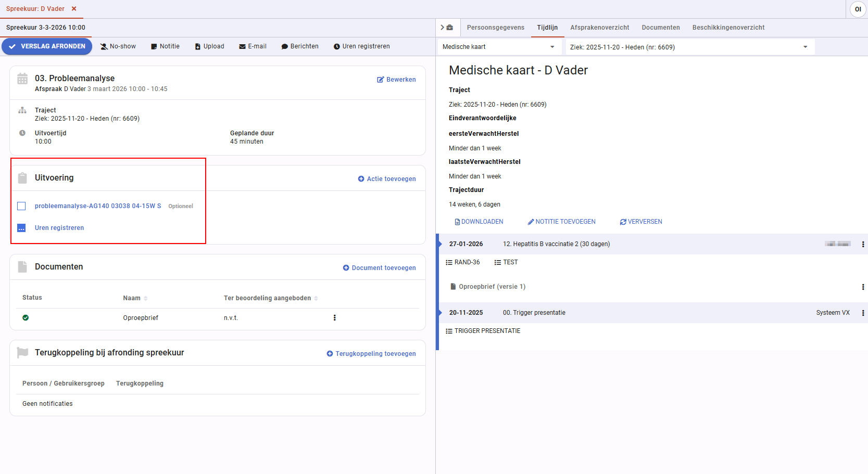Open the TEST list item
The height and width of the screenshot is (474, 868).
(506, 262)
